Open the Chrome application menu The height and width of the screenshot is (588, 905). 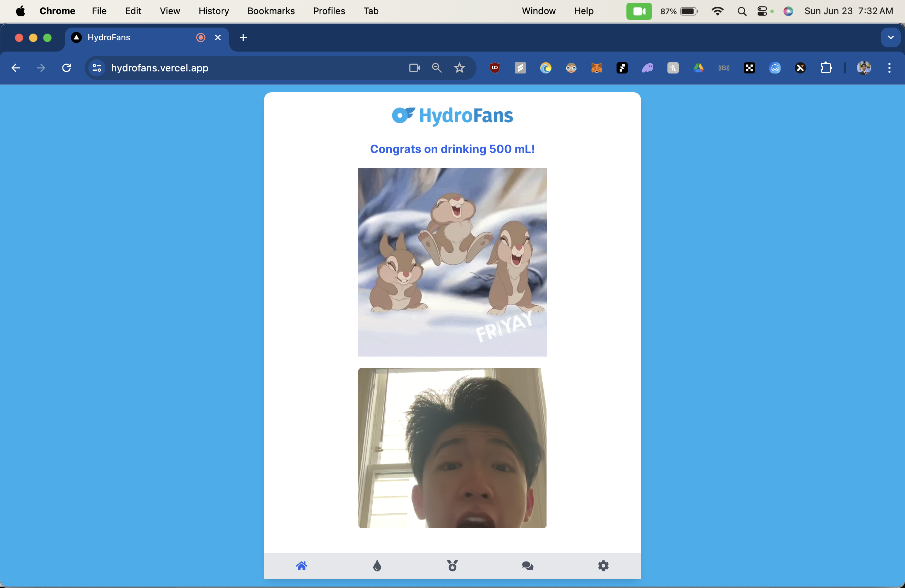tap(57, 11)
